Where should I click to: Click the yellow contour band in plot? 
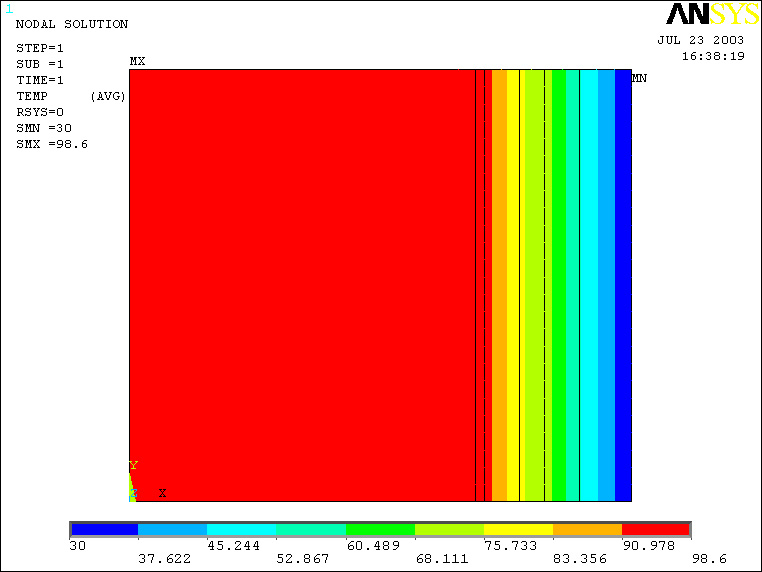[516, 285]
